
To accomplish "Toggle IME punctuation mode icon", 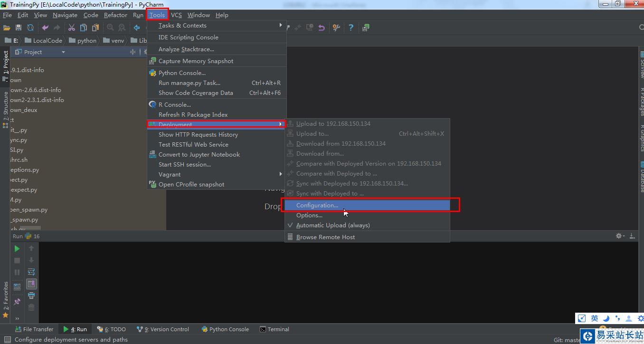I will tap(617, 318).
